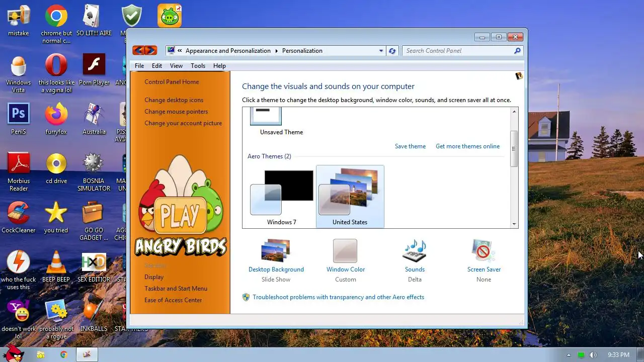Screen dimensions: 644x362
Task: Open the Chrome desktop shortcut
Action: point(56,17)
